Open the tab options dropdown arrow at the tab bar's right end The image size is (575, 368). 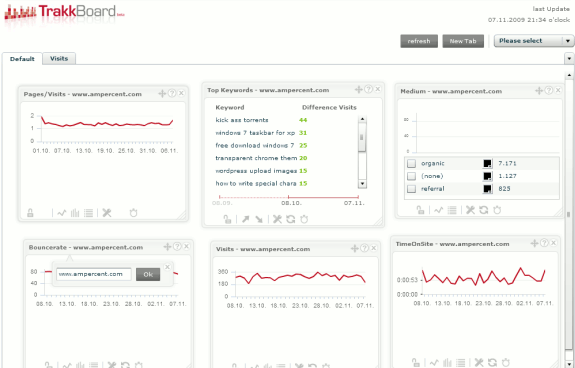click(x=569, y=58)
